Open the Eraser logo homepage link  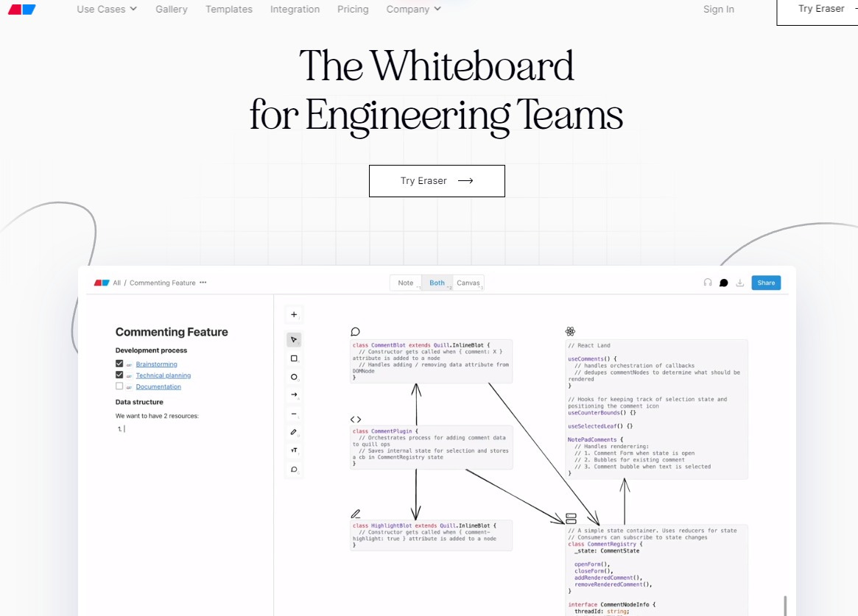click(x=22, y=10)
